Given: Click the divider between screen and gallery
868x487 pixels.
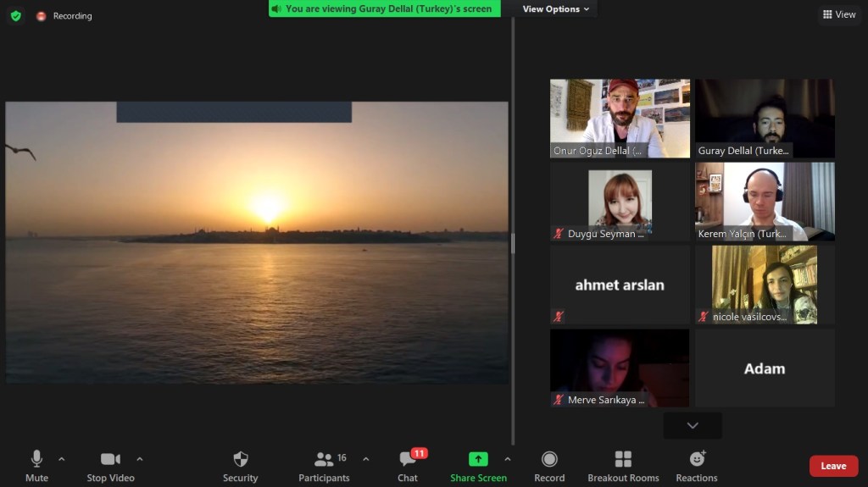Looking at the screenshot, I should pos(513,243).
